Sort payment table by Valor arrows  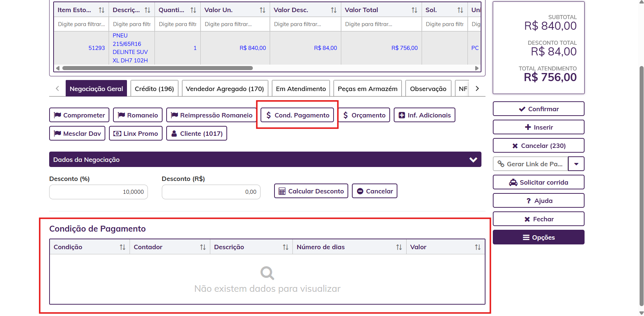pos(478,247)
